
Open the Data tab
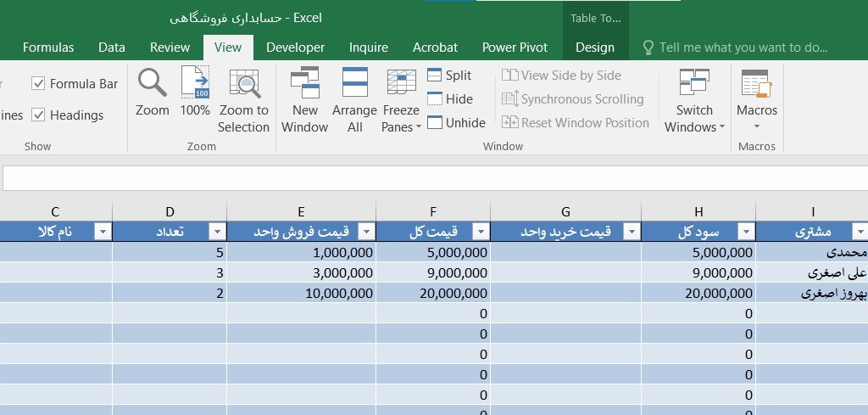coord(112,48)
